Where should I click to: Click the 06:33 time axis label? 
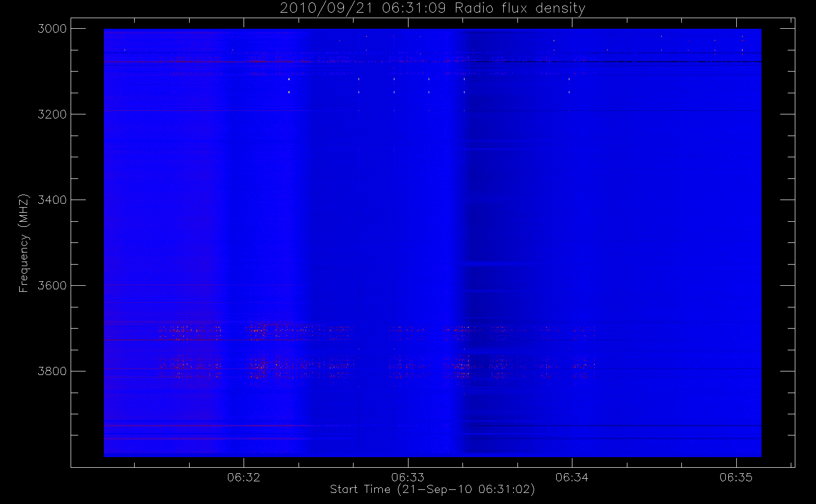408,477
